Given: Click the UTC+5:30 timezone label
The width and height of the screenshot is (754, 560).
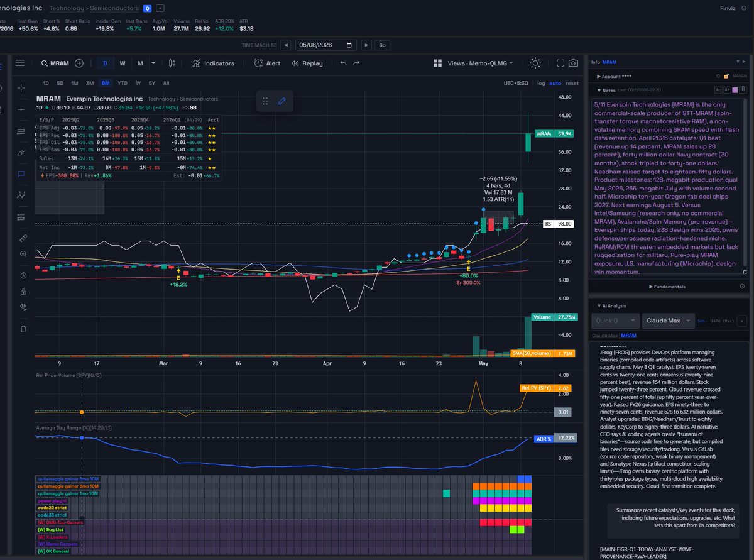Looking at the screenshot, I should (x=516, y=83).
